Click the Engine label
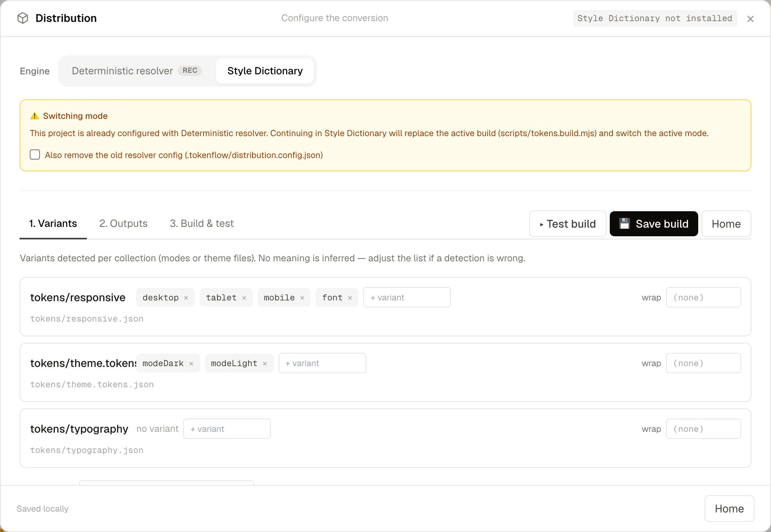 pos(35,71)
